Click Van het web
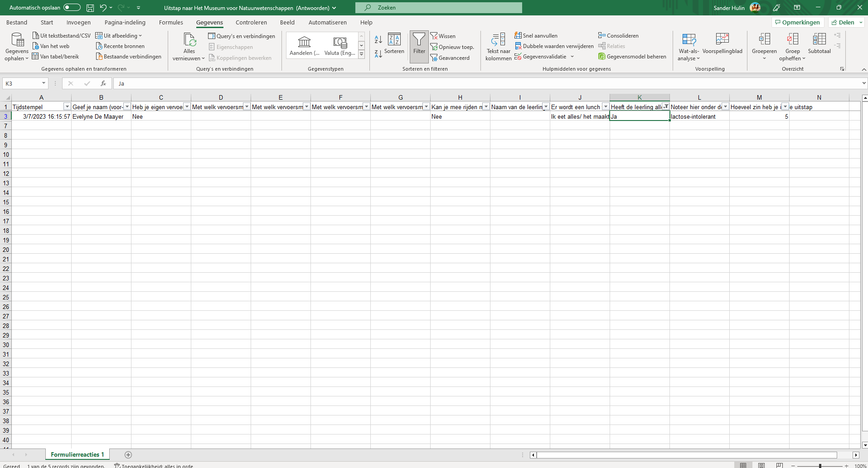Image resolution: width=868 pixels, height=468 pixels. coord(51,46)
